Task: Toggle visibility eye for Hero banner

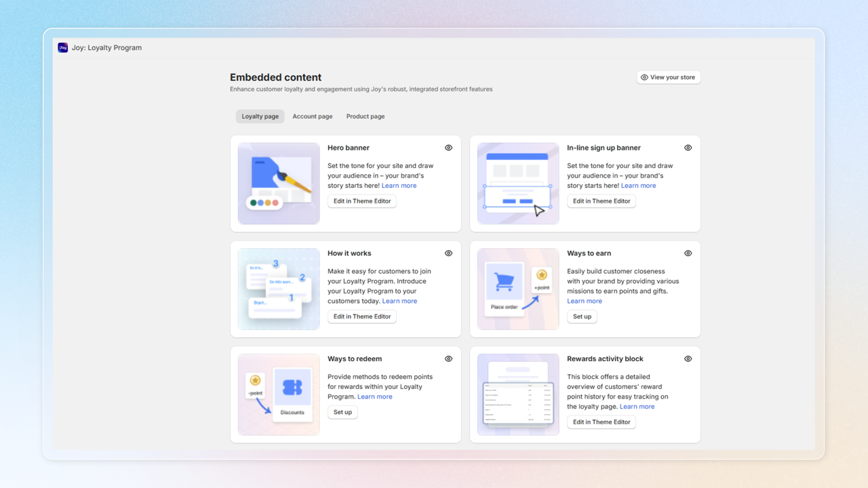Action: [x=448, y=148]
